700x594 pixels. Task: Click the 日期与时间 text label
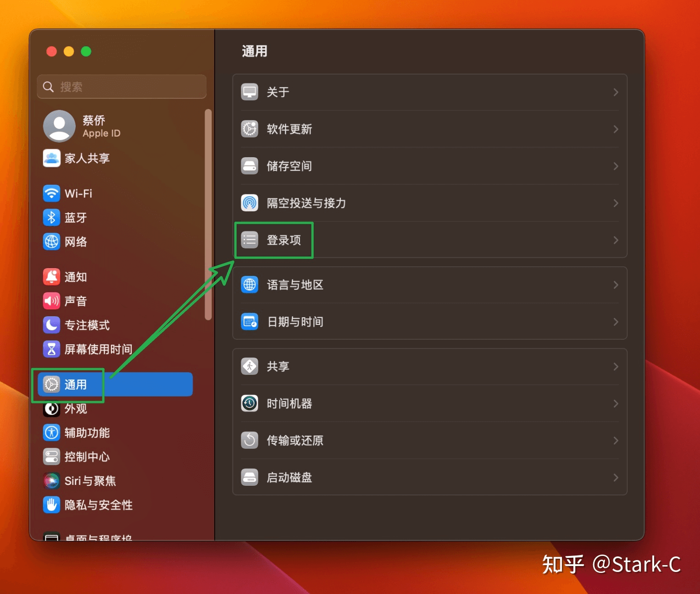coord(295,322)
